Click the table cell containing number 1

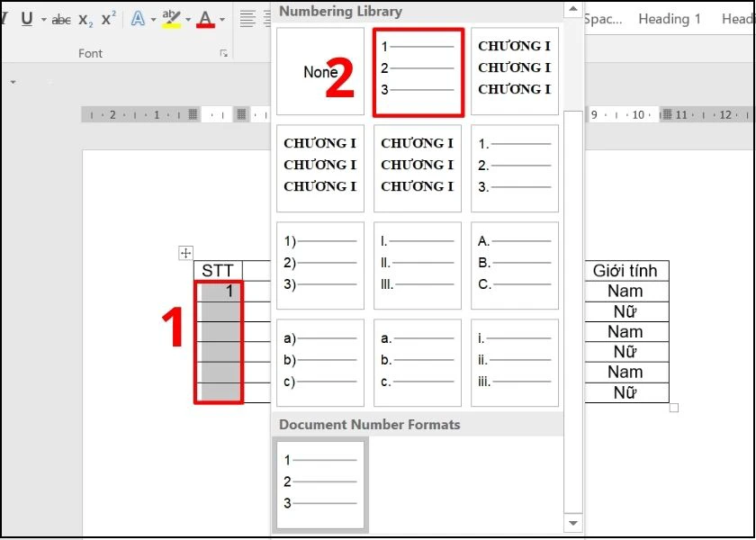(x=219, y=292)
